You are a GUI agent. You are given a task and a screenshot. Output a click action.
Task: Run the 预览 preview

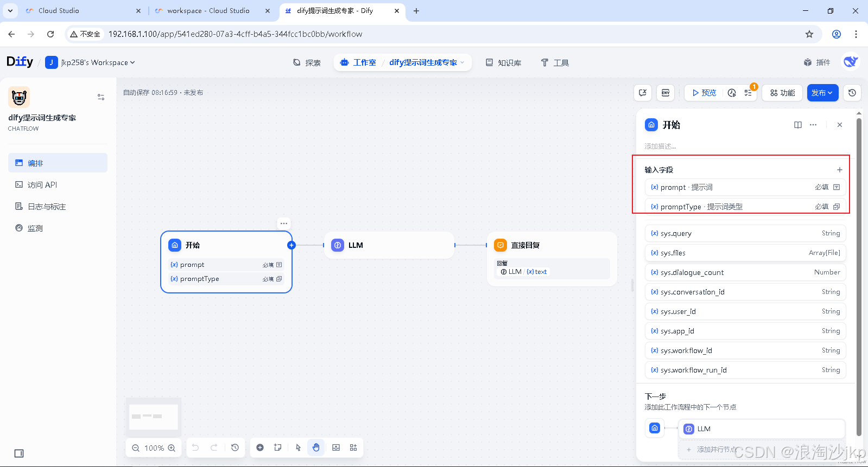pos(704,93)
